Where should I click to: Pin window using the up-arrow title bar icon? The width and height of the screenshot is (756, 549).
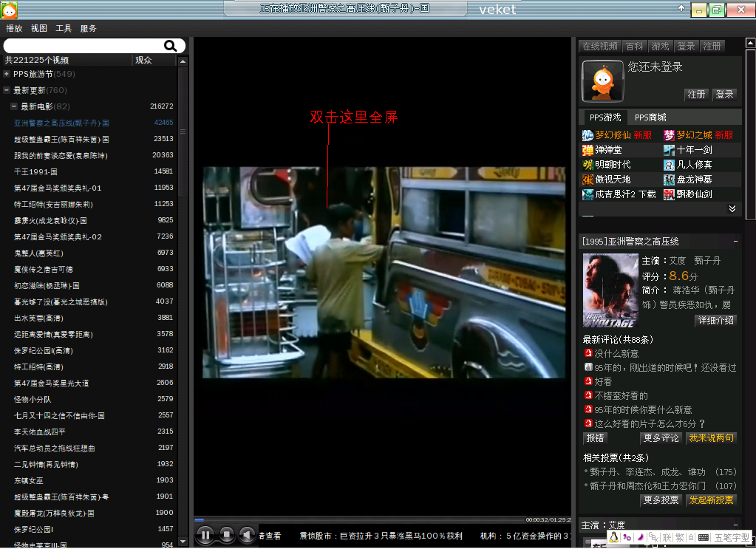tap(681, 8)
